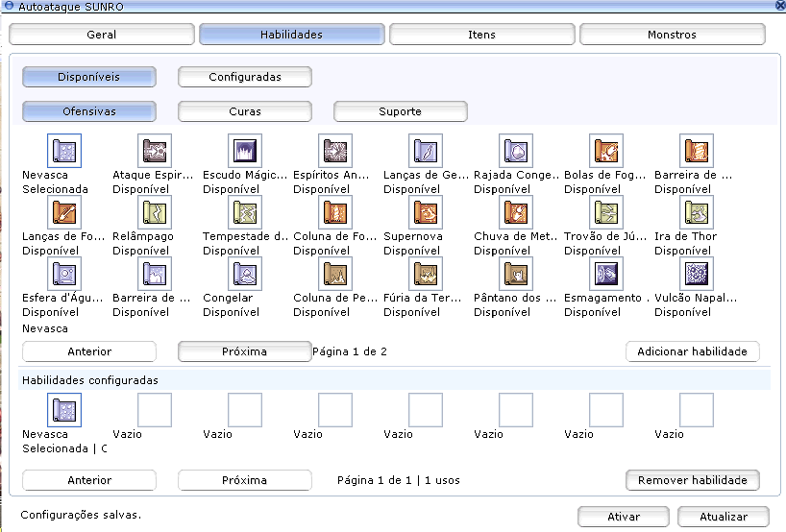786x532 pixels.
Task: Click Anterior in configured skills pager
Action: (89, 480)
